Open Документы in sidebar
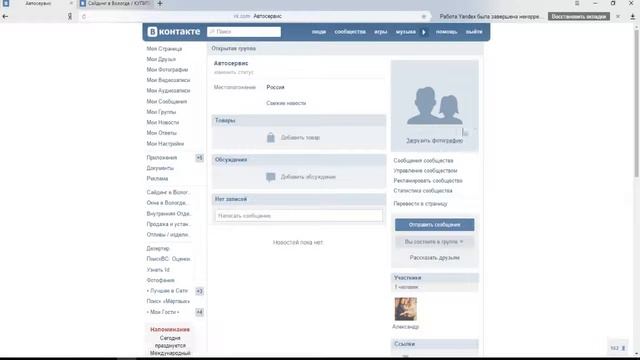The image size is (640, 360). [x=160, y=168]
